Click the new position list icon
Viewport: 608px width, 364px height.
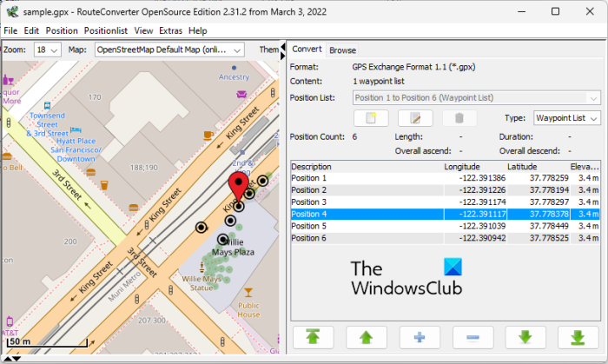pyautogui.click(x=372, y=118)
